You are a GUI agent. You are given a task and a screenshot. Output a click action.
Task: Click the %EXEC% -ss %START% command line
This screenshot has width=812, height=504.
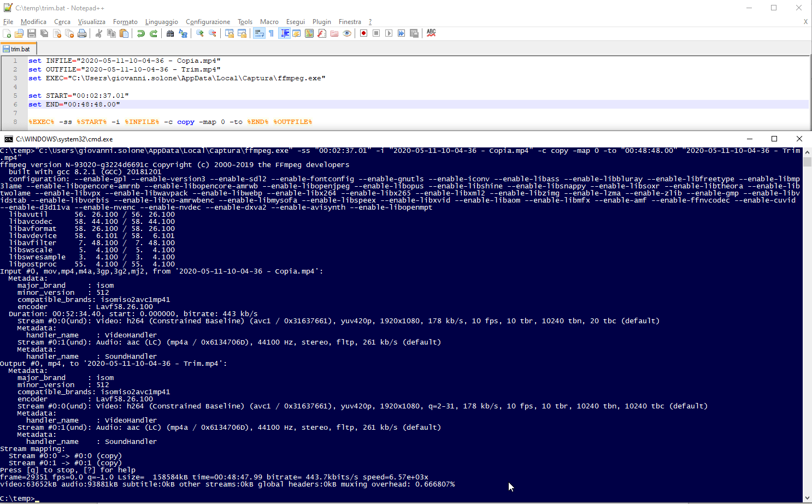click(x=170, y=122)
